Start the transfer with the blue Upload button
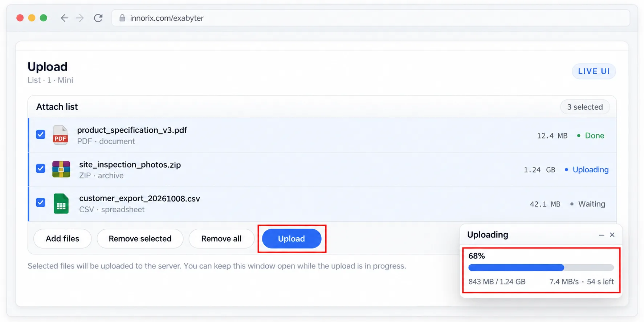The width and height of the screenshot is (644, 322). 292,239
